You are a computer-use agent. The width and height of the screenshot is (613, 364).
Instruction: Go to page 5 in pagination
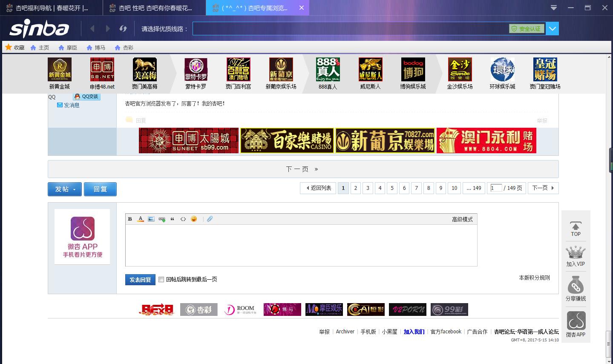392,188
